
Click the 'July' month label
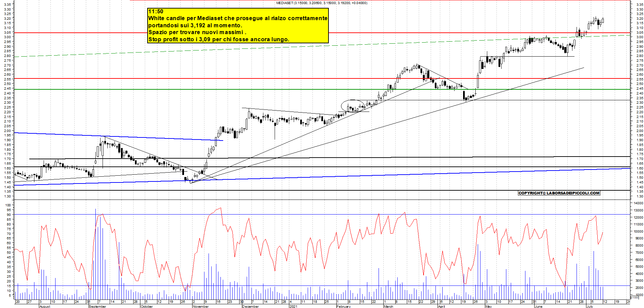tap(589, 306)
